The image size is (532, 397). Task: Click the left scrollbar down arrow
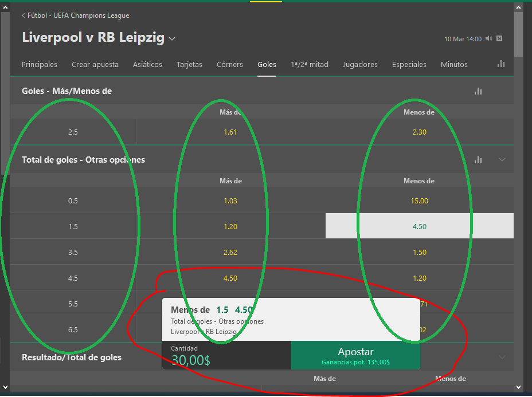click(5, 387)
